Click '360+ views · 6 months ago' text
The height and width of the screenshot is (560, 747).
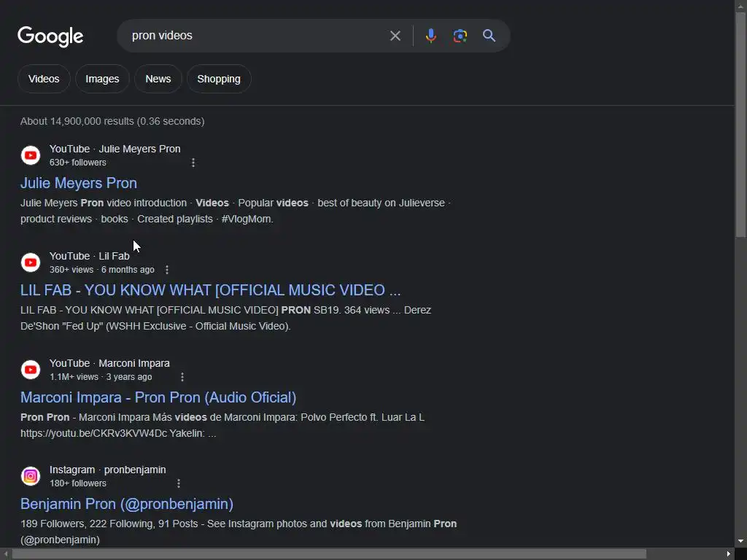coord(102,270)
